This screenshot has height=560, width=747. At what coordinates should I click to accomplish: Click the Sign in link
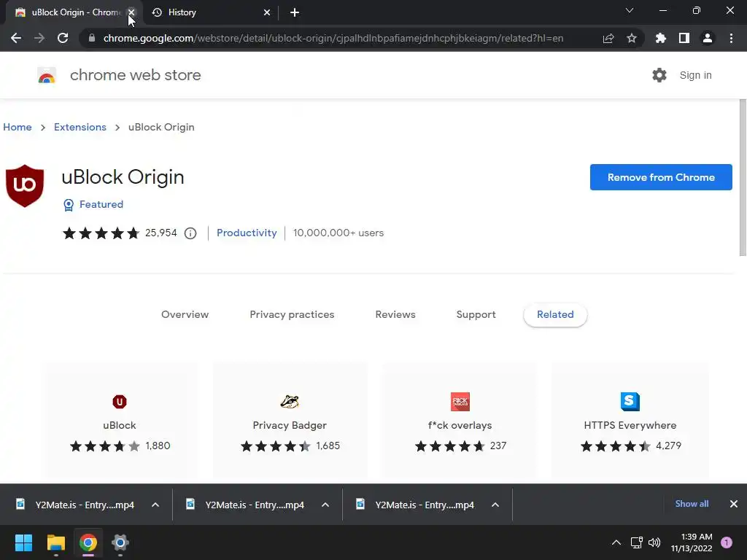(x=695, y=75)
